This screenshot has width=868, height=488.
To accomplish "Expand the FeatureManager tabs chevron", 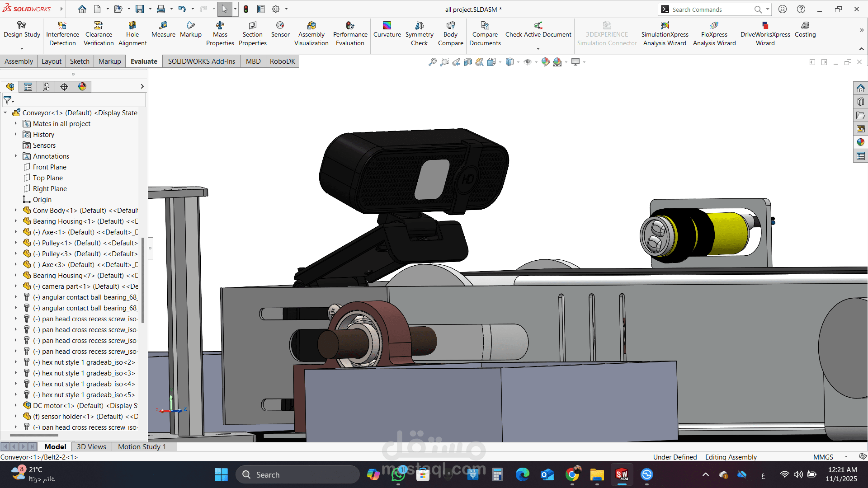I will [142, 86].
